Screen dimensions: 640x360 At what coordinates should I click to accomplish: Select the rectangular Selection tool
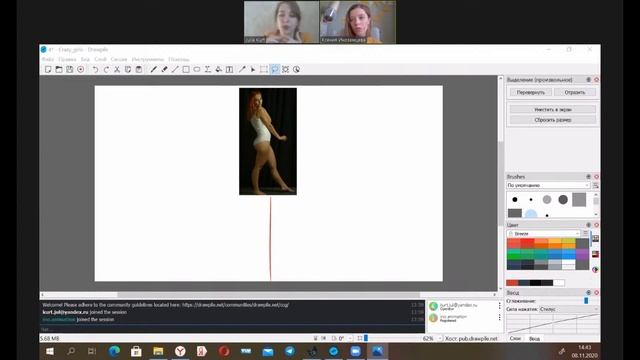264,69
